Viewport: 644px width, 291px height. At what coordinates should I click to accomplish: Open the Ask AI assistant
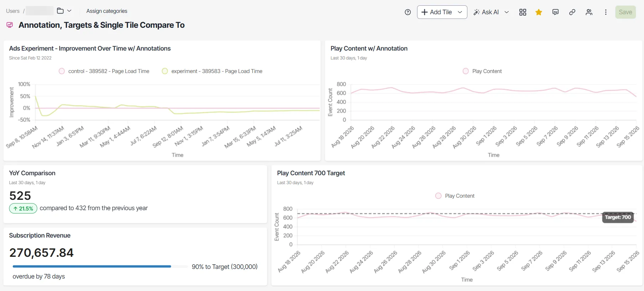[486, 12]
